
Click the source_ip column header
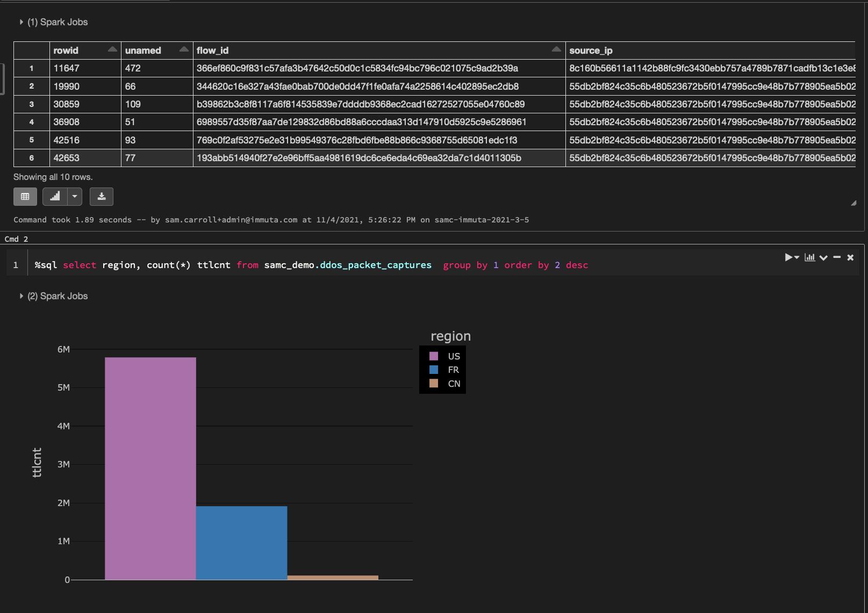591,51
